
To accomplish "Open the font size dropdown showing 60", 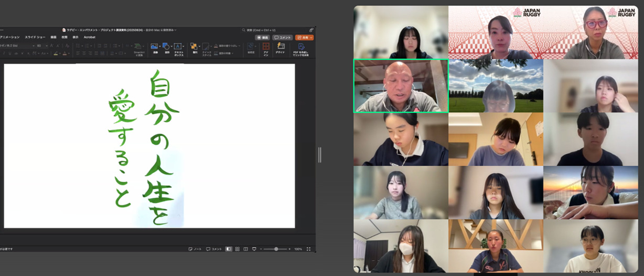I will click(46, 46).
